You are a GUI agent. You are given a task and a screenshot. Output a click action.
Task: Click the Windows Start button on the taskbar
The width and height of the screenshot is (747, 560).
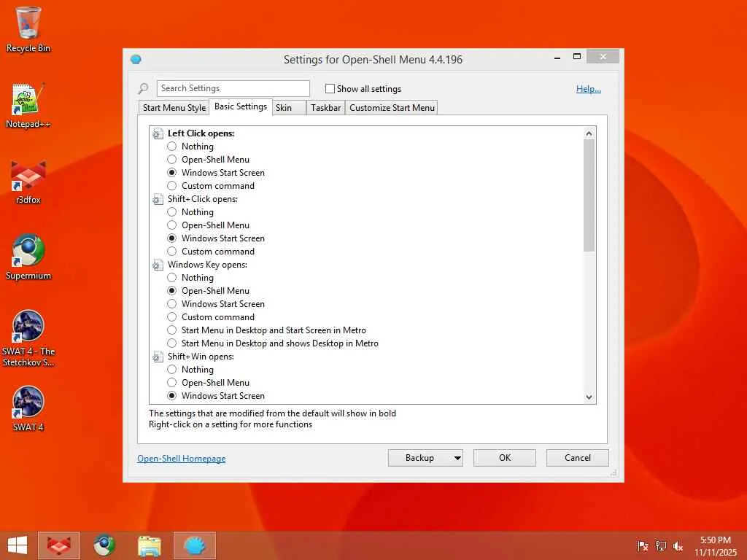[x=18, y=545]
